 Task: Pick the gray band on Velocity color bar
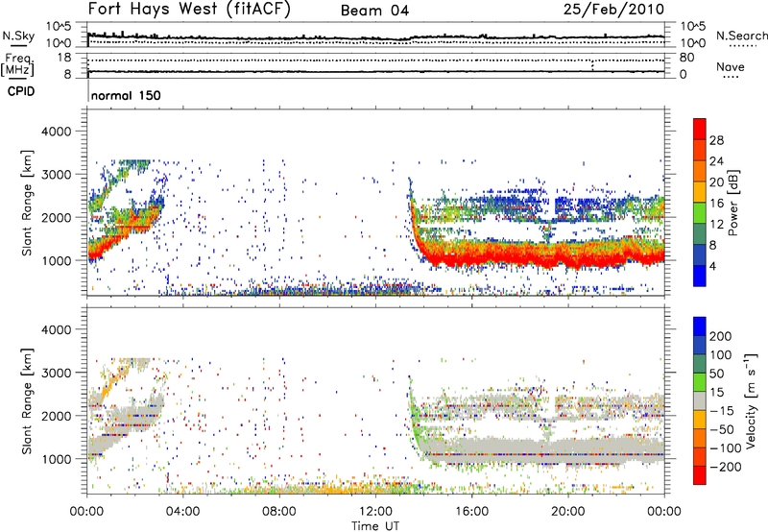(x=700, y=401)
